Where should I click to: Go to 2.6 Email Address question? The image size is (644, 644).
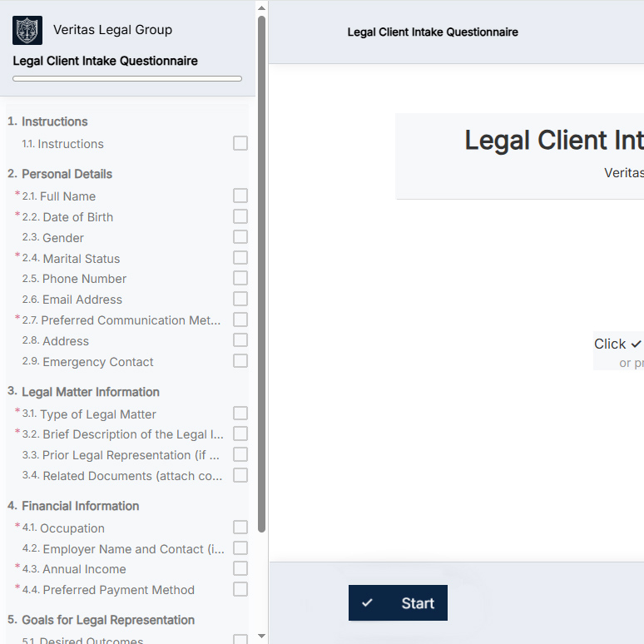click(72, 300)
